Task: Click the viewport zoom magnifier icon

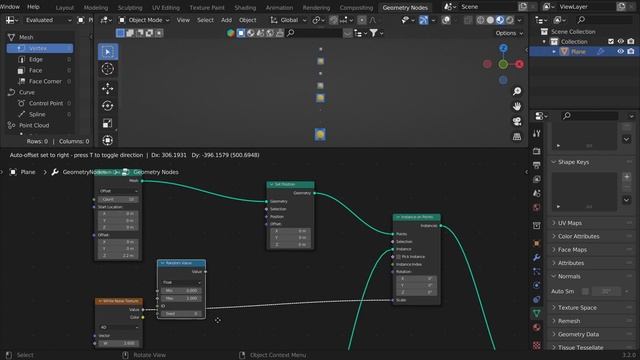Action: pyautogui.click(x=517, y=91)
